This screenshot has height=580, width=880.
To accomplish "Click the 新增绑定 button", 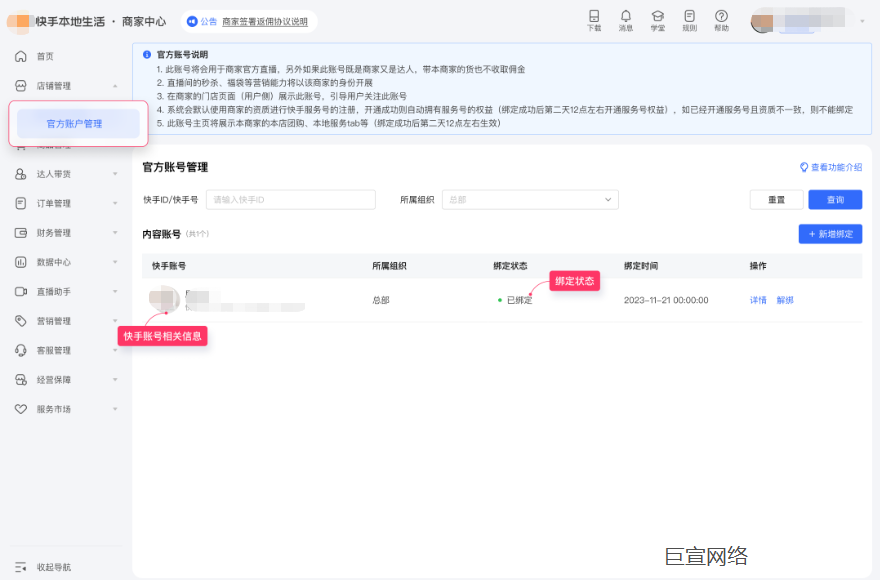I will pos(831,234).
